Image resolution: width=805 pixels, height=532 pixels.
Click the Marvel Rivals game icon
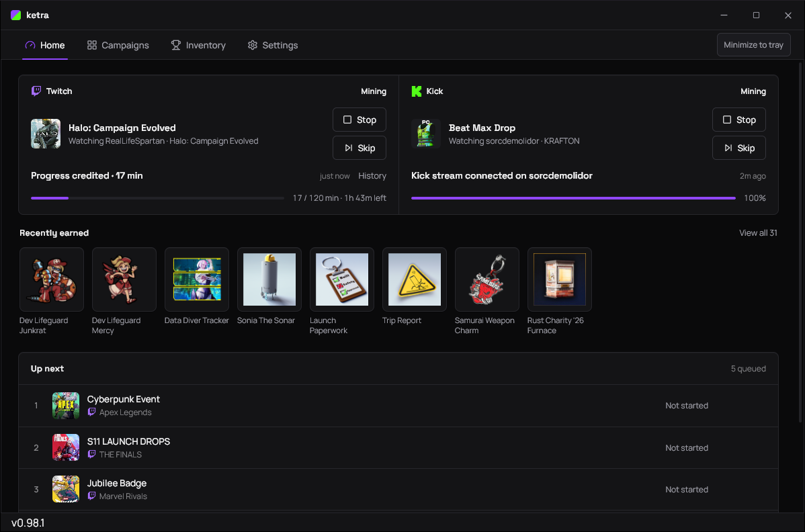[x=66, y=489]
